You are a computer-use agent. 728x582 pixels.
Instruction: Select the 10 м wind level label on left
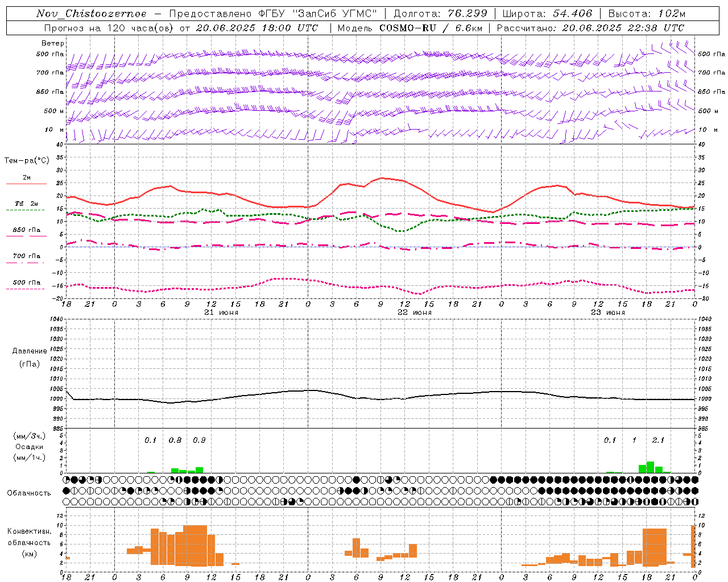(x=55, y=130)
